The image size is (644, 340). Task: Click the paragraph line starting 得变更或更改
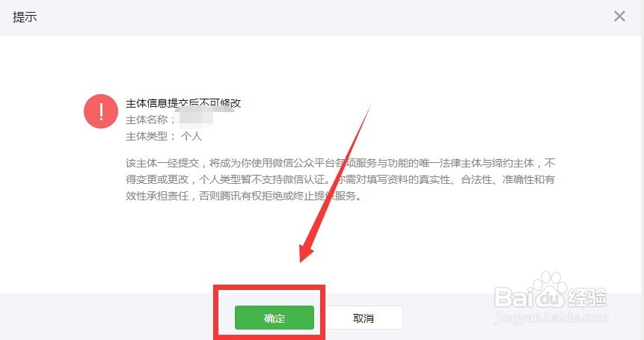[x=340, y=179]
